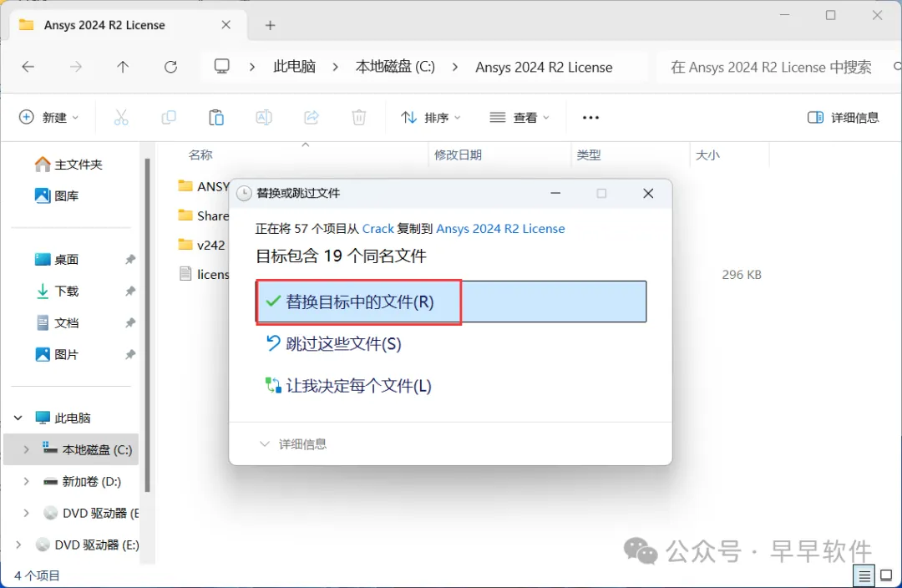
Task: Click the pin icon next to 文档
Action: 130,322
